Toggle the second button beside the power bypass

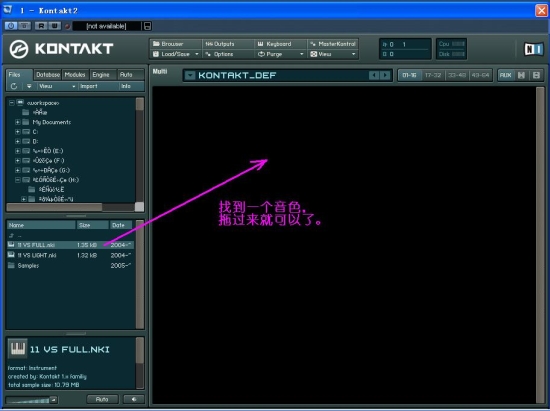coord(25,26)
